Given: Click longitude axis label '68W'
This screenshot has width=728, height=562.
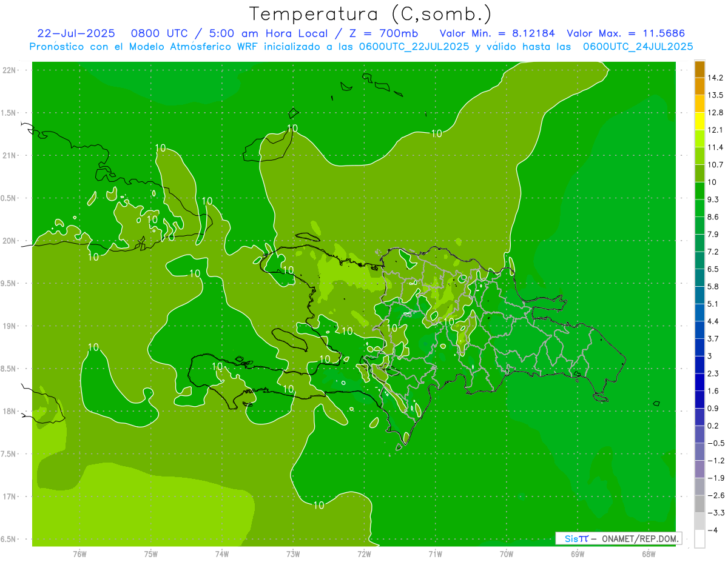Looking at the screenshot, I should (649, 554).
